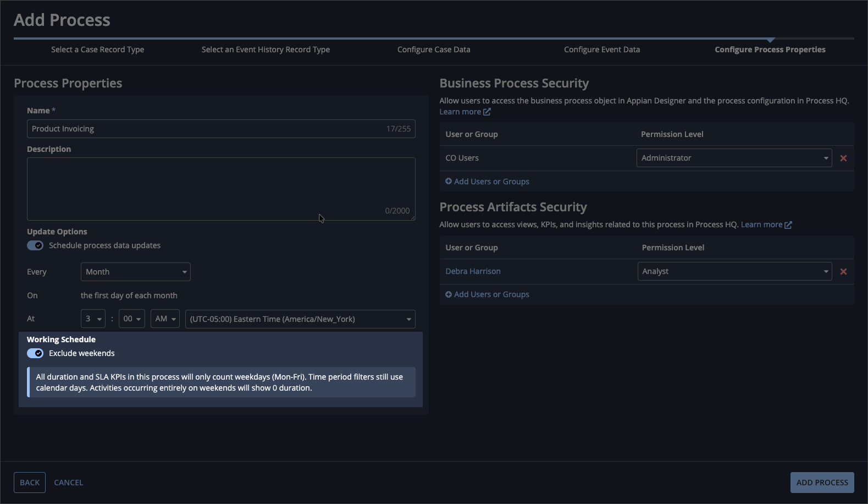
Task: Click 'the first day of each month' text
Action: [129, 295]
